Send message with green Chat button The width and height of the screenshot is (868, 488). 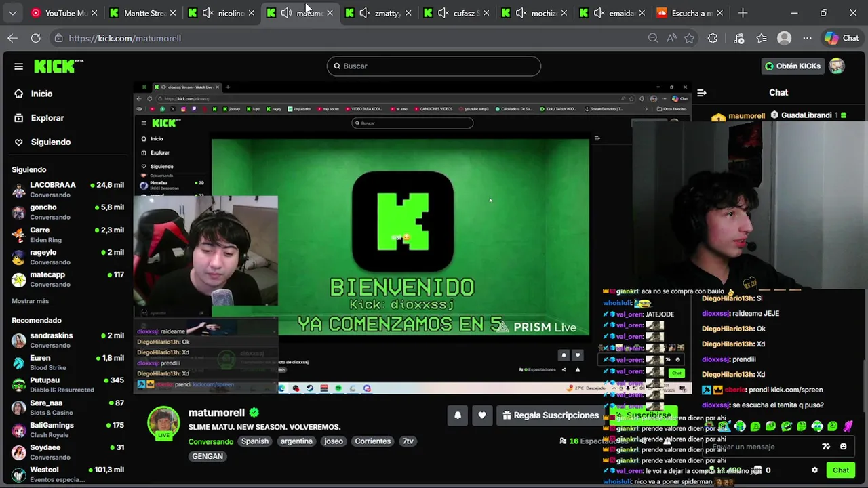pos(841,470)
